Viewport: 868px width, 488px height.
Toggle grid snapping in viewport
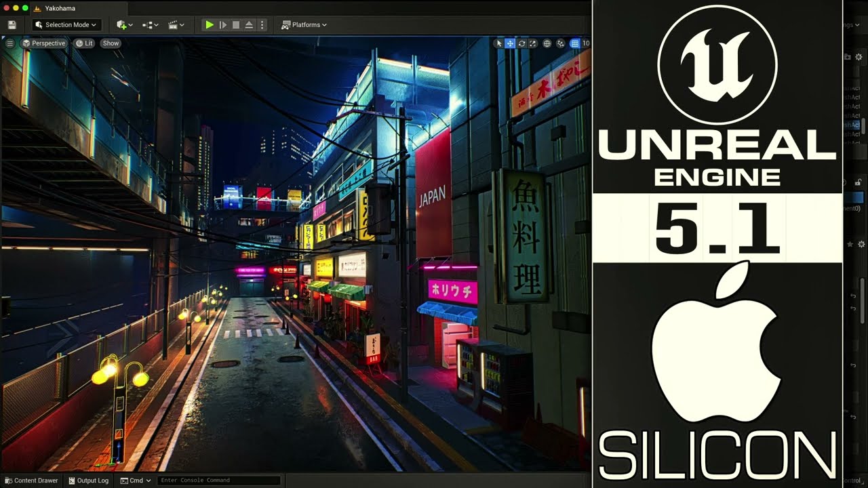[x=575, y=43]
